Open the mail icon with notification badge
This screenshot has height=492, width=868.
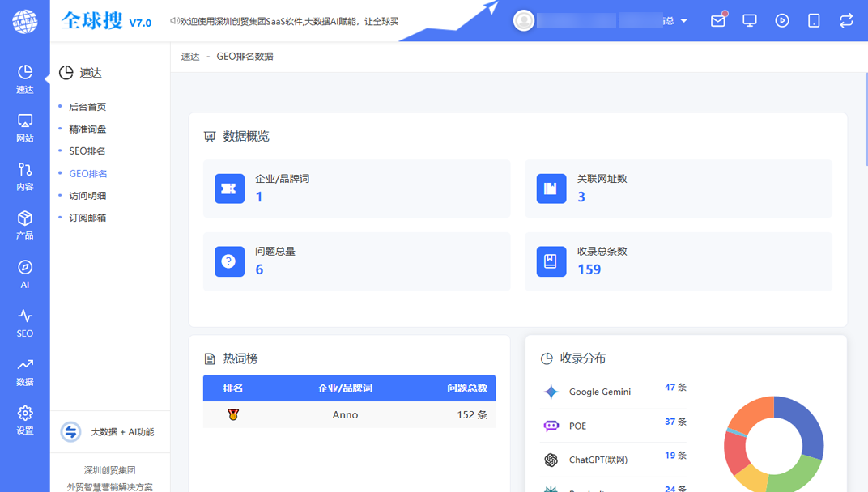(x=717, y=20)
